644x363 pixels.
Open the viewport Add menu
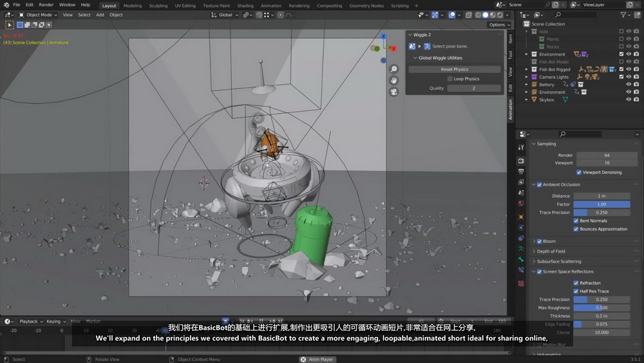(x=100, y=15)
